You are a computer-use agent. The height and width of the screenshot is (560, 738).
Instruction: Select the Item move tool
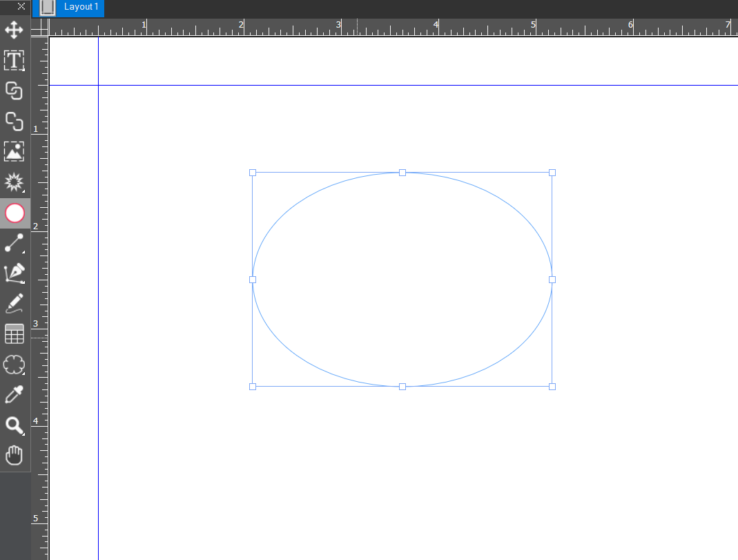(14, 30)
